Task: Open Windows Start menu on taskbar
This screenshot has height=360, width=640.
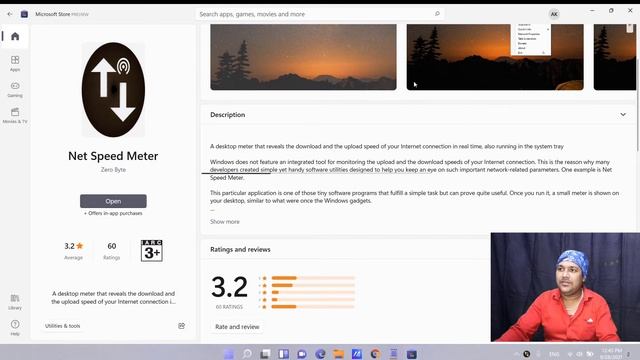Action: click(229, 353)
